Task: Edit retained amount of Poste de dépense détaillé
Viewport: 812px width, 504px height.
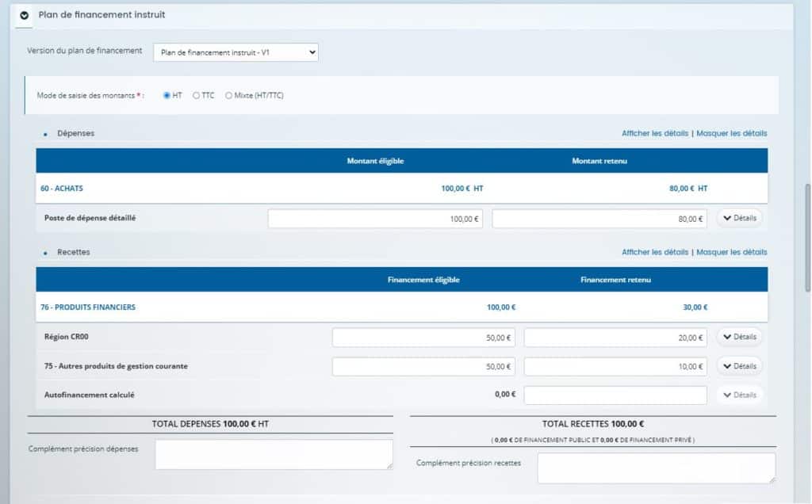Action: 599,219
